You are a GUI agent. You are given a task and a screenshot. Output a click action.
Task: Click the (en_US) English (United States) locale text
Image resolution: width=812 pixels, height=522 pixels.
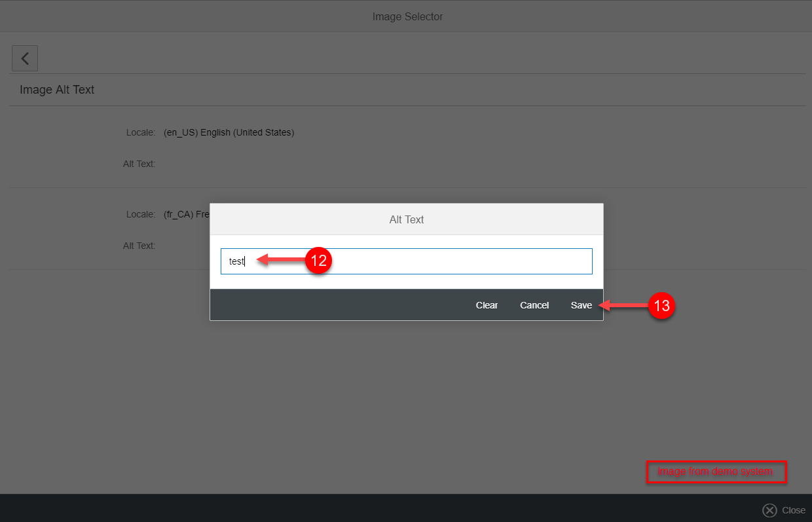(x=229, y=132)
